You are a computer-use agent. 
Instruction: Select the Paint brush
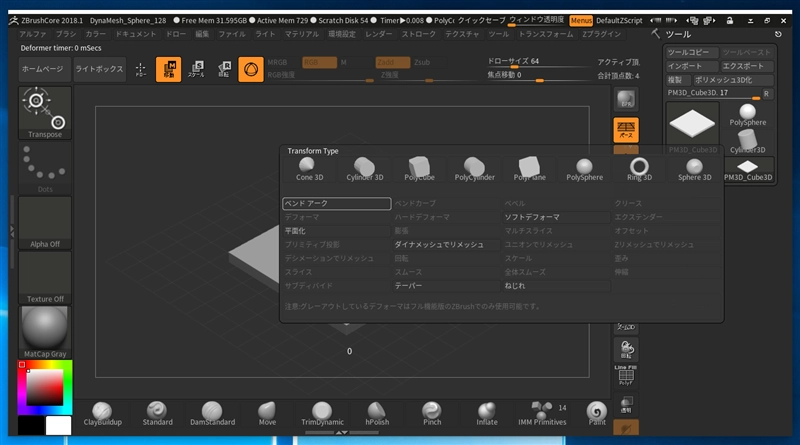(597, 414)
